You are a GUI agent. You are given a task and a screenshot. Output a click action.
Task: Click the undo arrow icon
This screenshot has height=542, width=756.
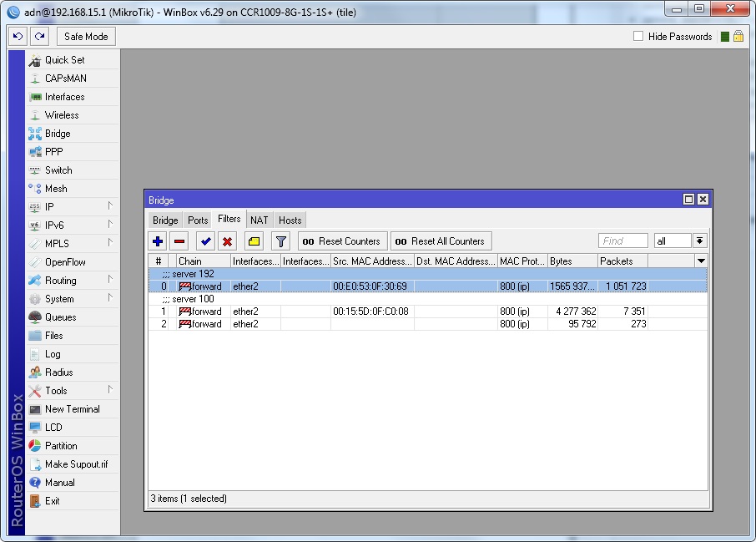click(18, 37)
